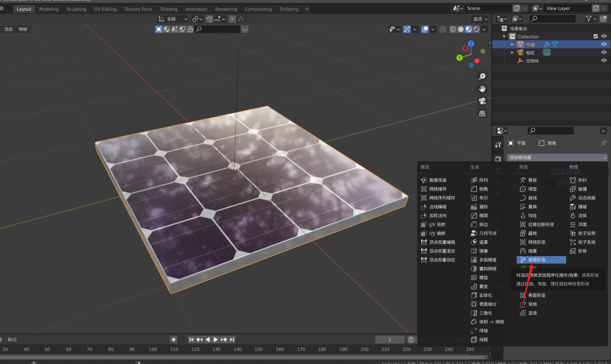
Task: Expand the 相机 camera tree row
Action: 512,52
